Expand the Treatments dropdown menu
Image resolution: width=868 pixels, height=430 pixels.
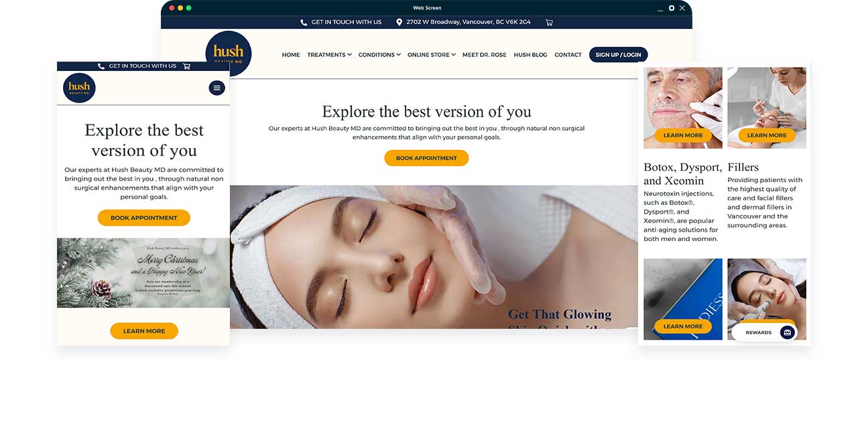pos(329,55)
